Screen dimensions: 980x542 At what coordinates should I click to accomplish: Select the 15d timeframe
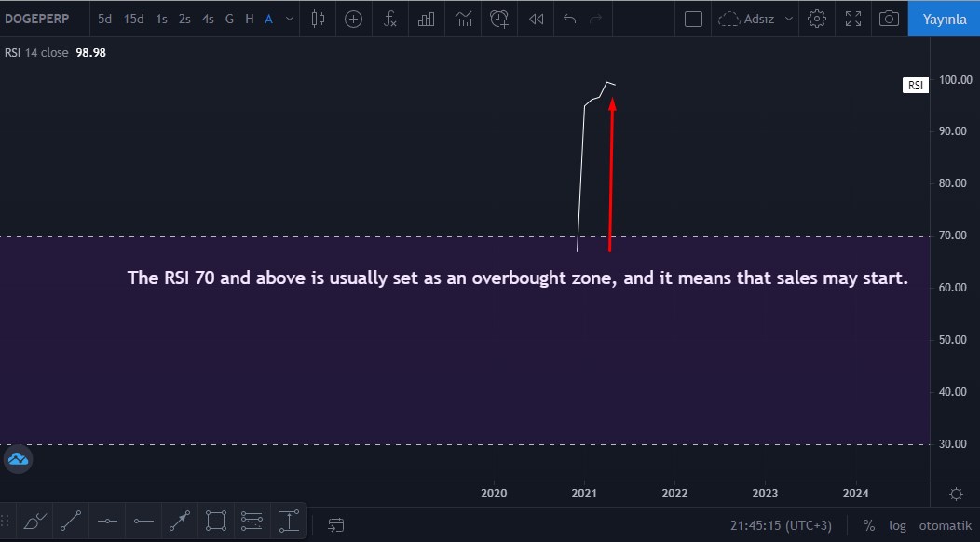133,19
